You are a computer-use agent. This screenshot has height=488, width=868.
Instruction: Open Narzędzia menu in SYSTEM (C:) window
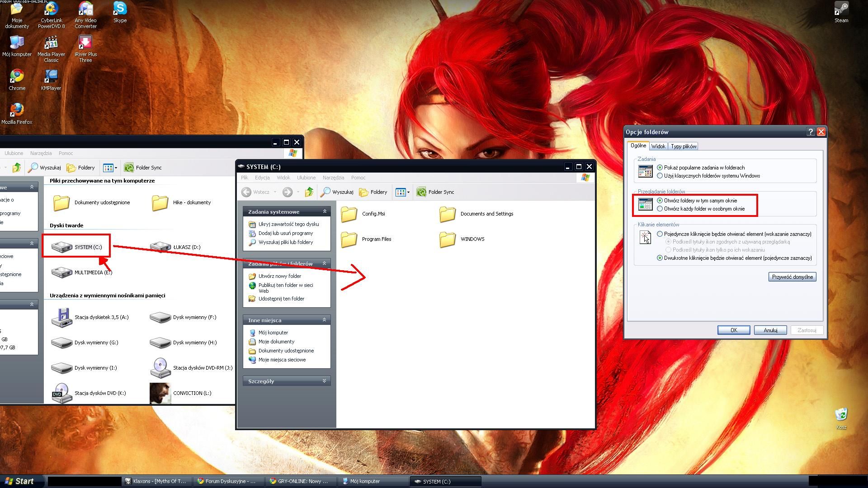click(334, 178)
